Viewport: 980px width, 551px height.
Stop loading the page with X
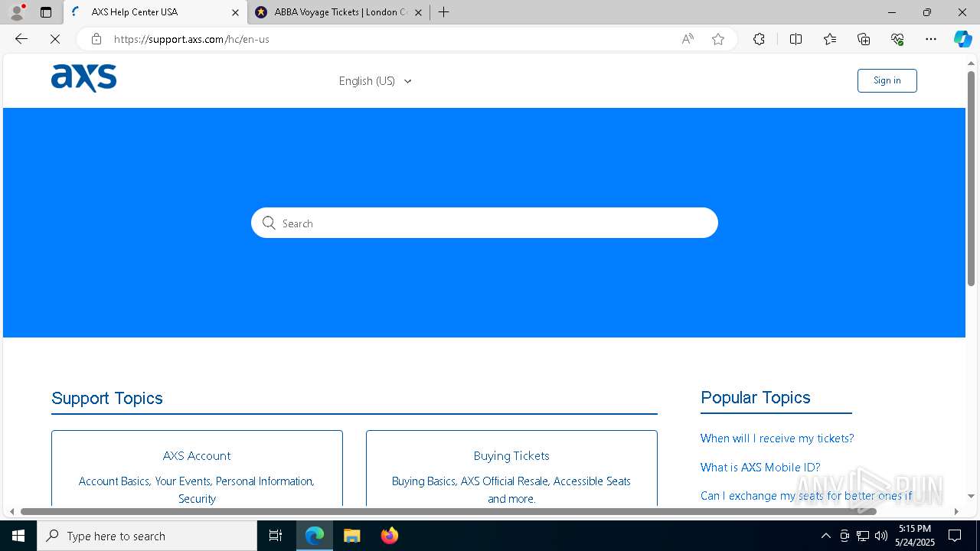55,39
